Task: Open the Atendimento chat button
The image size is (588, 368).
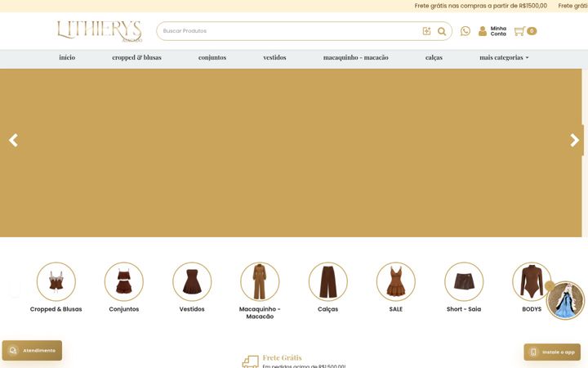Action: [32, 350]
